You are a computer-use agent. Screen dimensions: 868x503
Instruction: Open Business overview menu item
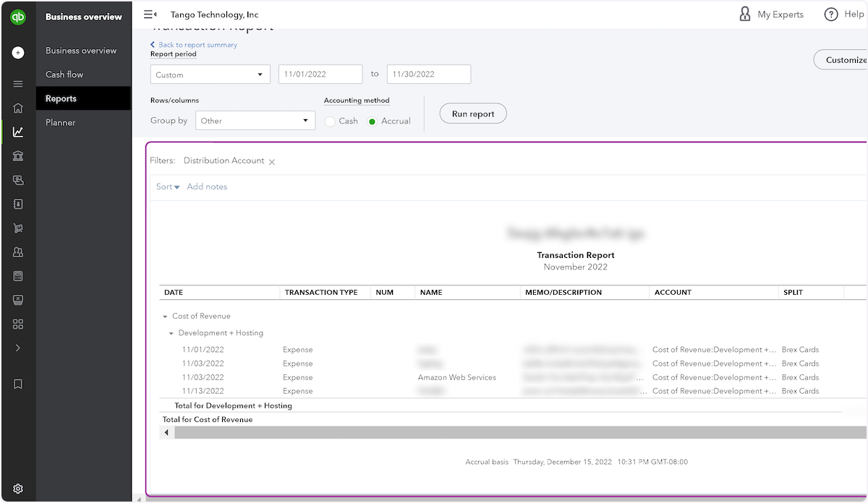(81, 51)
